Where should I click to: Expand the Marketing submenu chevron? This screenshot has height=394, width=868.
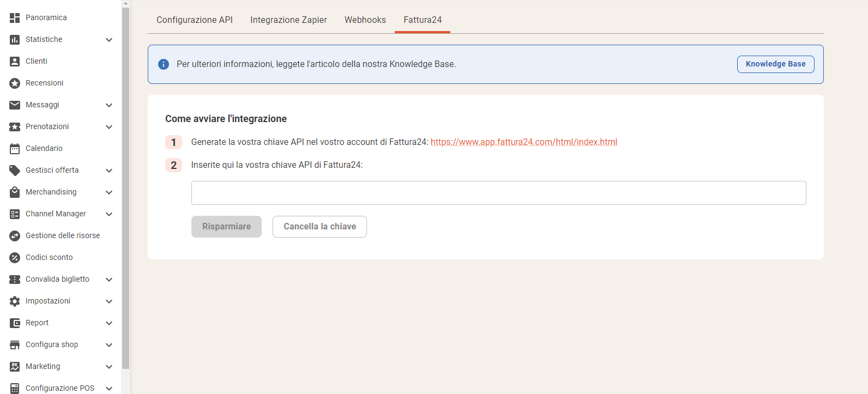[109, 367]
